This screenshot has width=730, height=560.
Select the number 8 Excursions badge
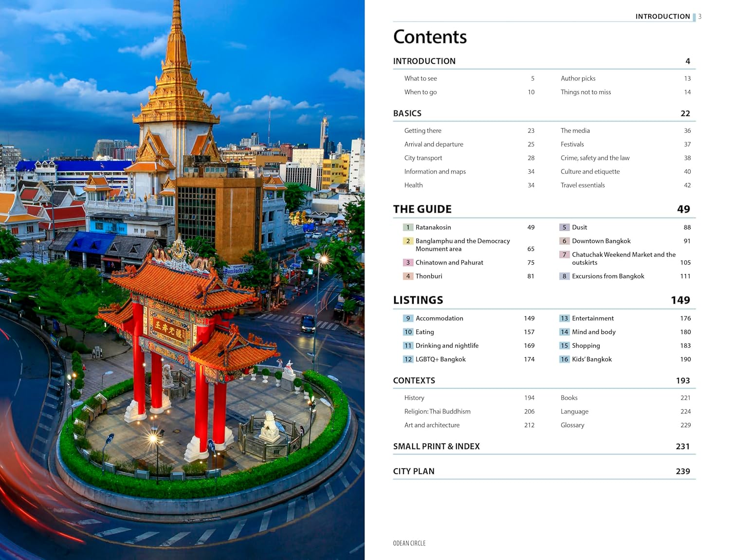564,276
